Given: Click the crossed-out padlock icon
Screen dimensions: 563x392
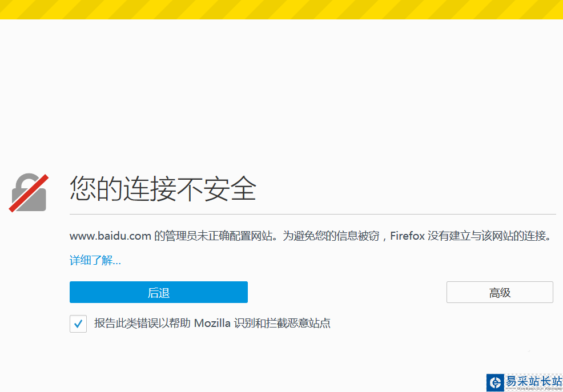Looking at the screenshot, I should [x=29, y=193].
